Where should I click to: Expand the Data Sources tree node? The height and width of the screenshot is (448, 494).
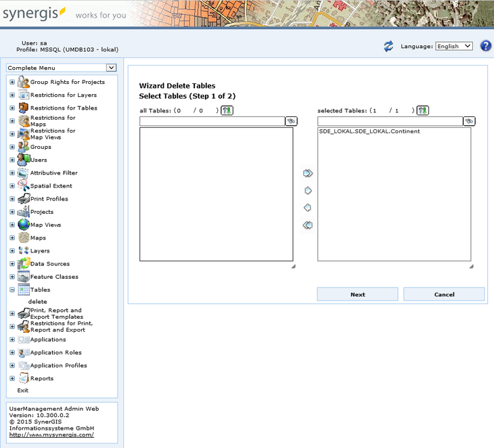[x=12, y=264]
